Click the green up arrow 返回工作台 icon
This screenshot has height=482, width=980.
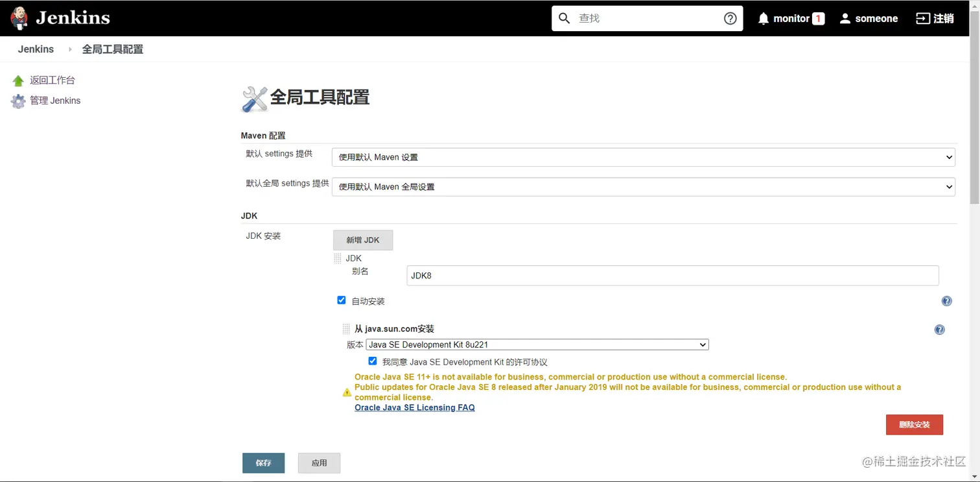[x=18, y=80]
